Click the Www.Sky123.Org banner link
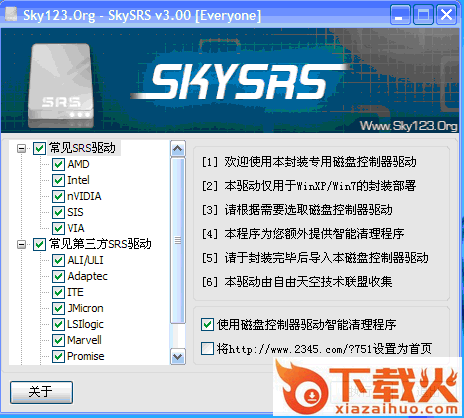The width and height of the screenshot is (464, 418). 408,126
